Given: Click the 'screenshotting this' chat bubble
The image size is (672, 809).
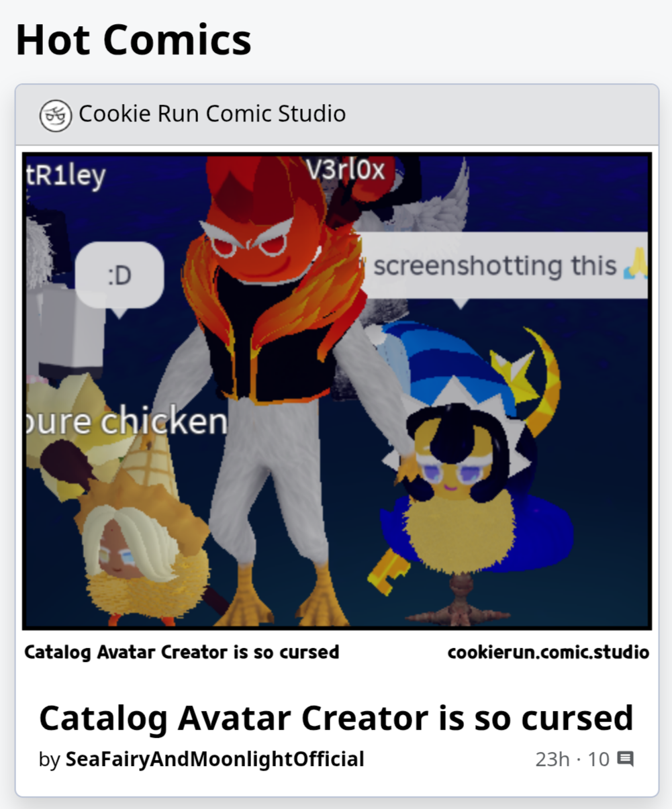Looking at the screenshot, I should tap(503, 267).
